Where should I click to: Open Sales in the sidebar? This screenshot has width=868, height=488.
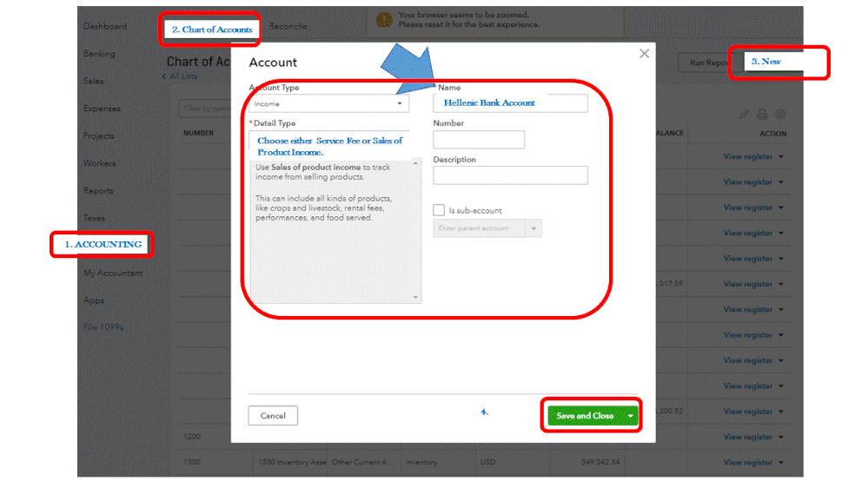click(x=94, y=81)
